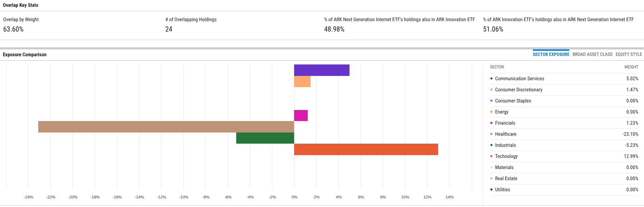Click the blue Consumer Staples legend dot
Screen dimensions: 644x207
tap(491, 101)
